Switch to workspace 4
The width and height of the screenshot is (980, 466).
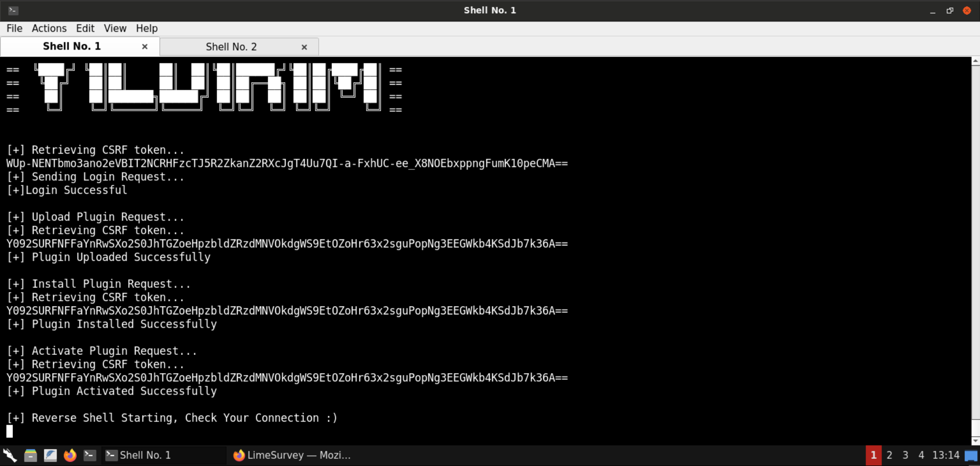click(x=921, y=455)
